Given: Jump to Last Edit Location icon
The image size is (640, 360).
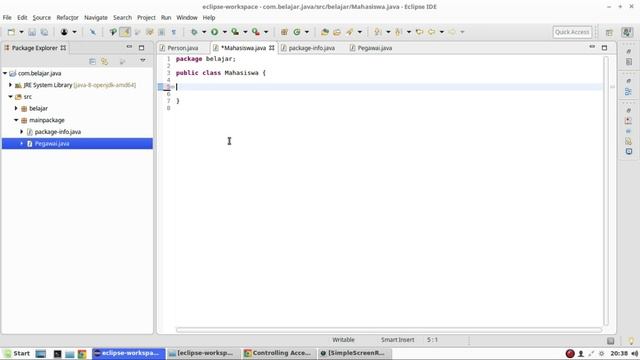Looking at the screenshot, I should pos(419,32).
